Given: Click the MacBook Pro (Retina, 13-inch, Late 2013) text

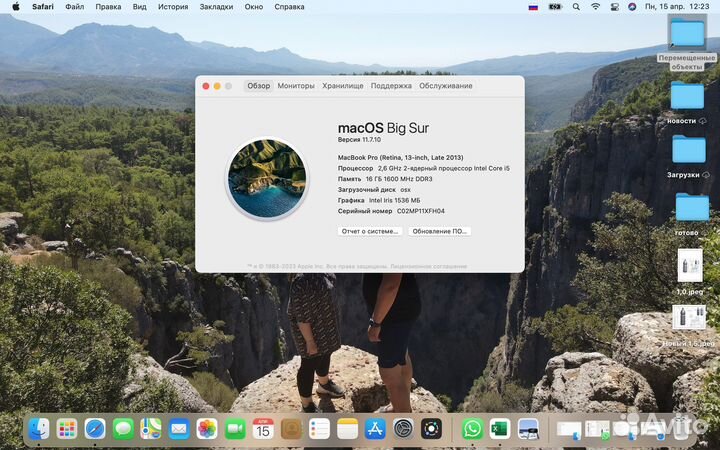Looking at the screenshot, I should [x=400, y=158].
